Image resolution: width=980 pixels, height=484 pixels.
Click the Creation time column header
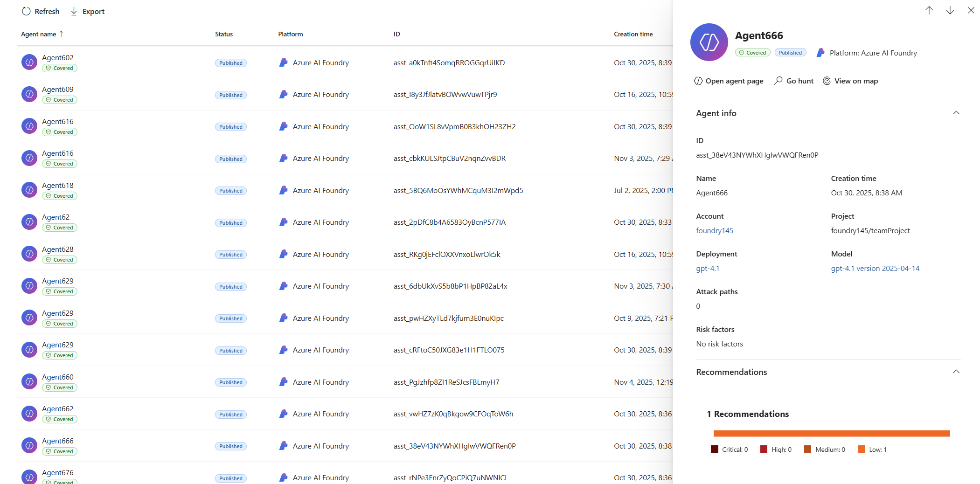(633, 34)
